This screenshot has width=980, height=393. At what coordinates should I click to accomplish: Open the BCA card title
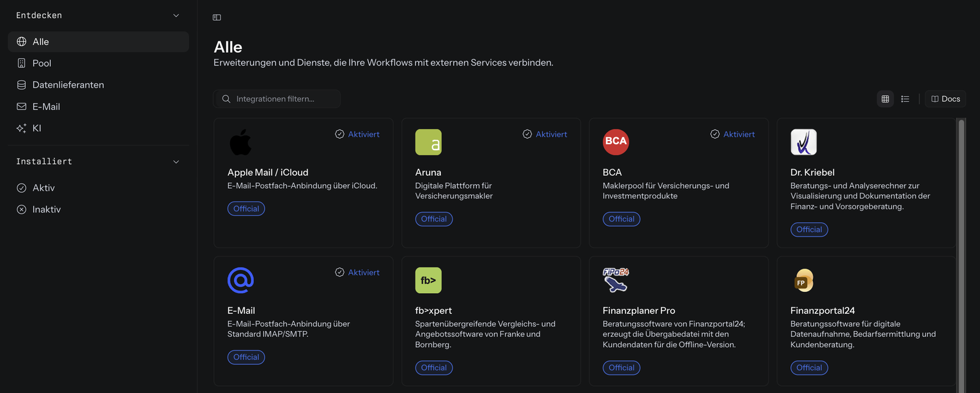pyautogui.click(x=612, y=173)
